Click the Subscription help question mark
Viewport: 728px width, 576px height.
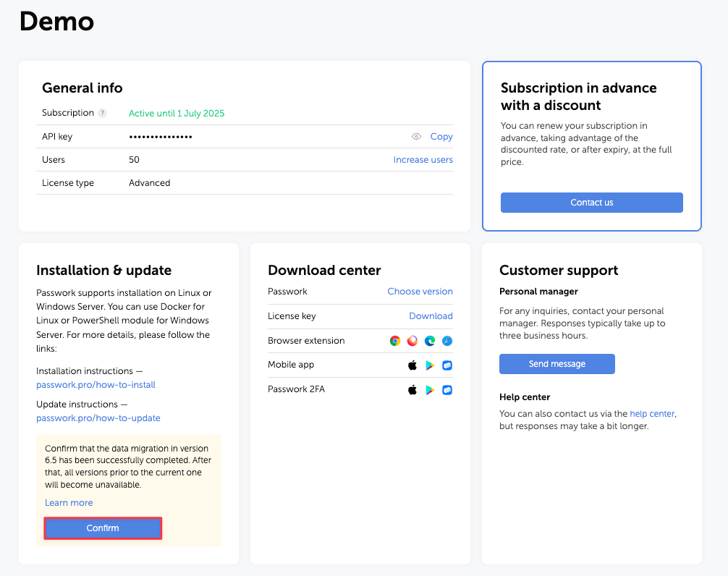(101, 113)
